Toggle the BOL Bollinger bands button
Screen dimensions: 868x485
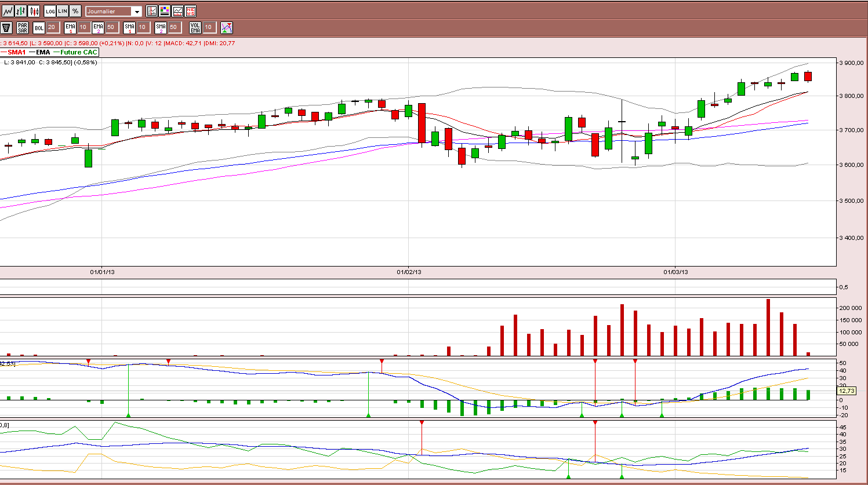[39, 27]
